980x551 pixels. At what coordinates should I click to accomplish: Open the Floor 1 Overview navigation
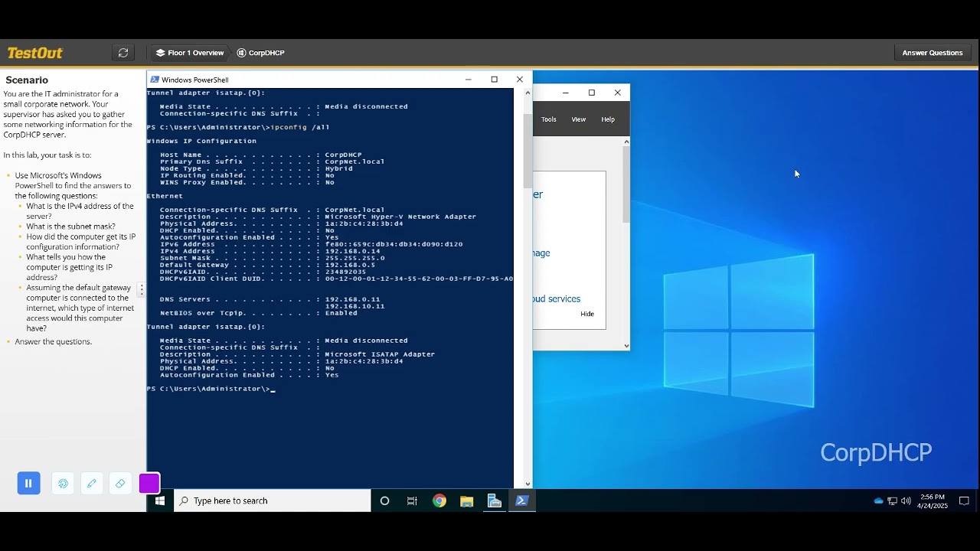pyautogui.click(x=190, y=53)
